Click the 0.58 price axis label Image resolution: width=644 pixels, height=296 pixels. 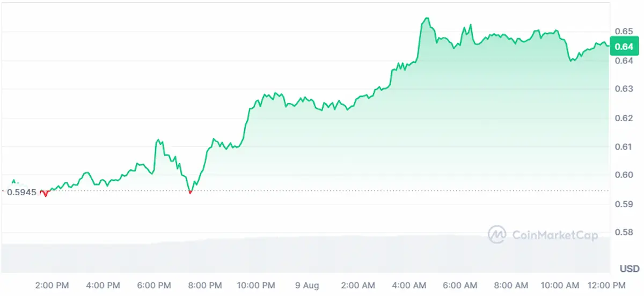(624, 232)
